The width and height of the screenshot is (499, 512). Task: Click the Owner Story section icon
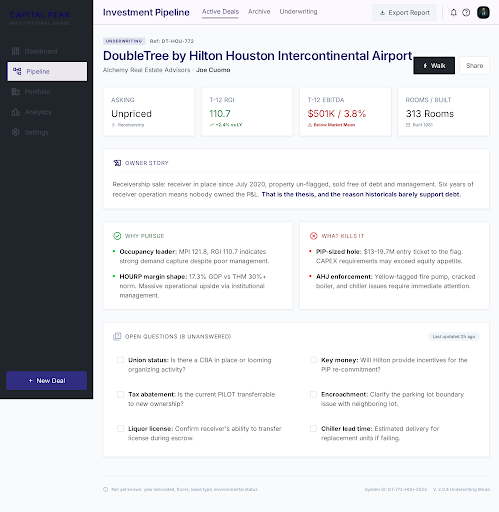117,163
